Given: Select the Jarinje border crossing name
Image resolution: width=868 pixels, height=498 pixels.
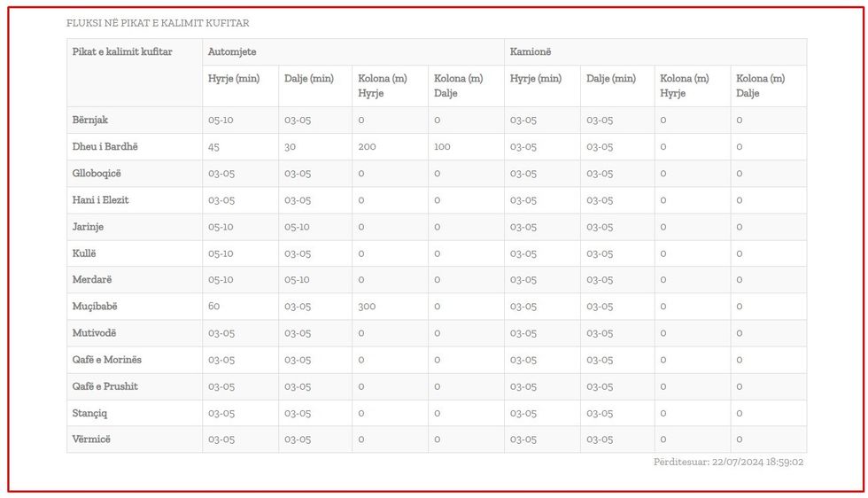Looking at the screenshot, I should (89, 227).
